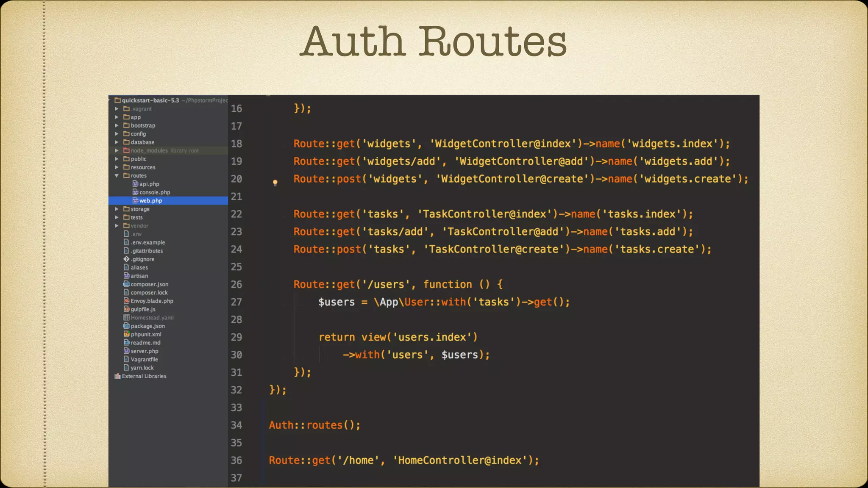Click 'users.index' view name on line 29

[x=432, y=338]
